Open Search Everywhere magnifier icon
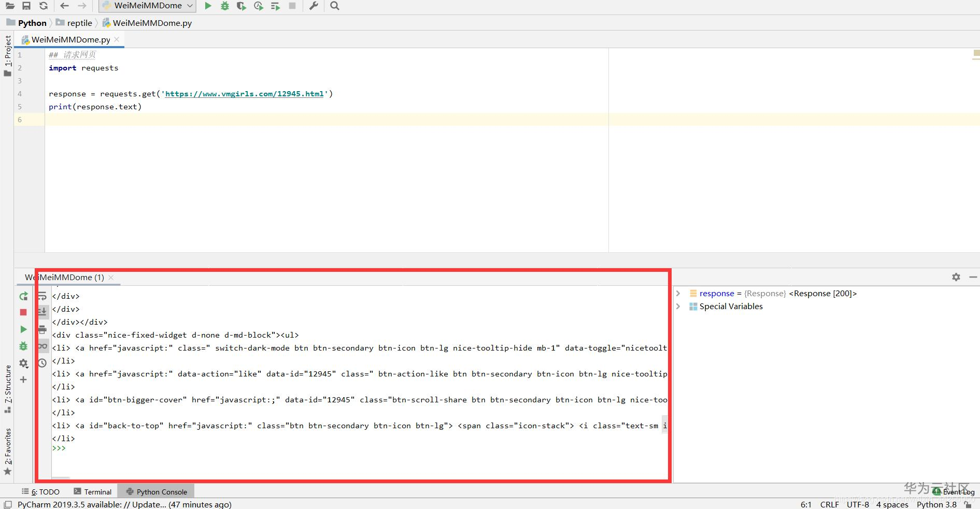 click(335, 6)
